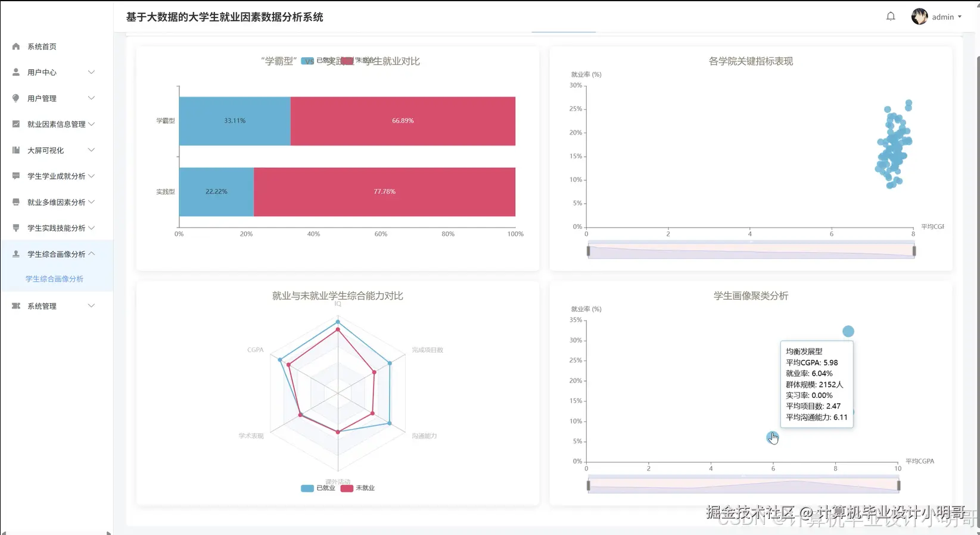Click radar axis label 沟通能力

point(424,436)
